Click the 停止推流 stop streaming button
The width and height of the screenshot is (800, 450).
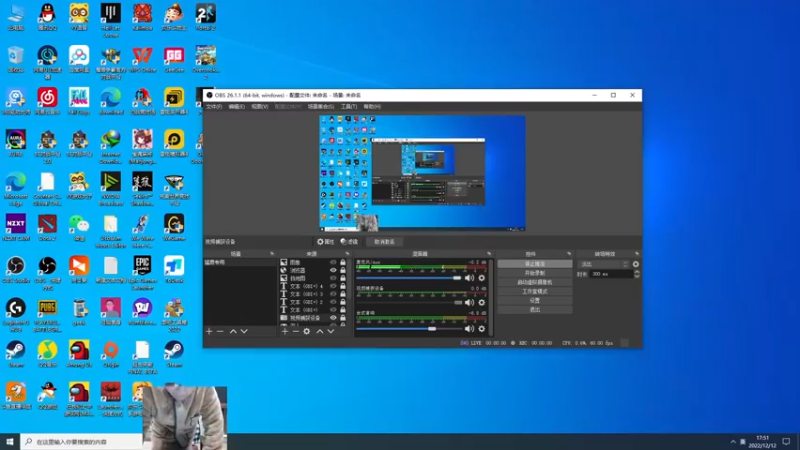coord(535,264)
